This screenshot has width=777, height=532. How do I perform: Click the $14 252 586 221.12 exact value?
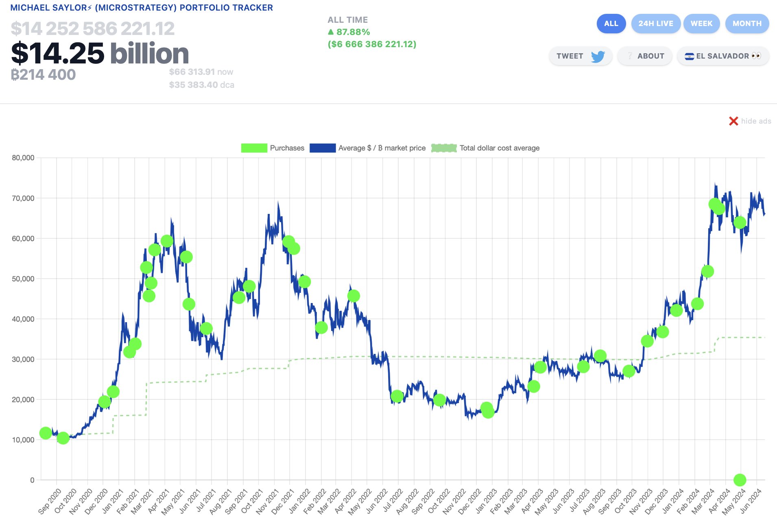point(93,28)
